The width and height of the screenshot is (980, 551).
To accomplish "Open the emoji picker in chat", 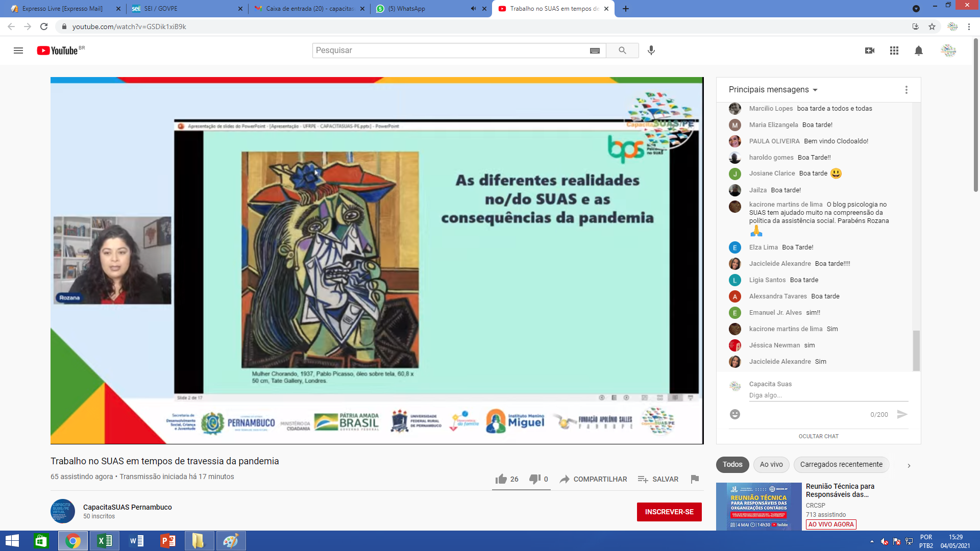I will (x=735, y=414).
